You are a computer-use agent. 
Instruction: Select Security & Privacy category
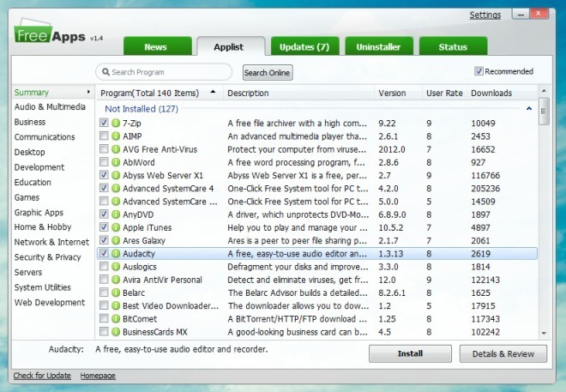click(47, 257)
